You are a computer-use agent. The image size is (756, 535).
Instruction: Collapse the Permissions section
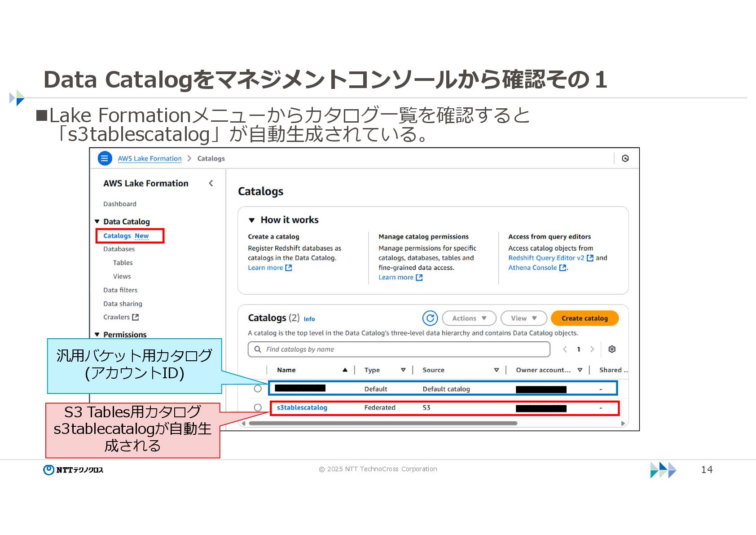click(x=97, y=335)
